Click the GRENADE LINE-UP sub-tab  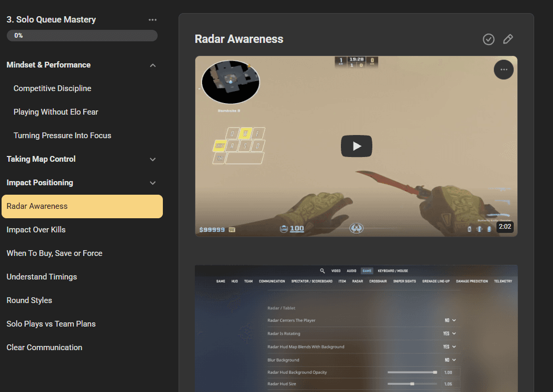[x=436, y=282]
